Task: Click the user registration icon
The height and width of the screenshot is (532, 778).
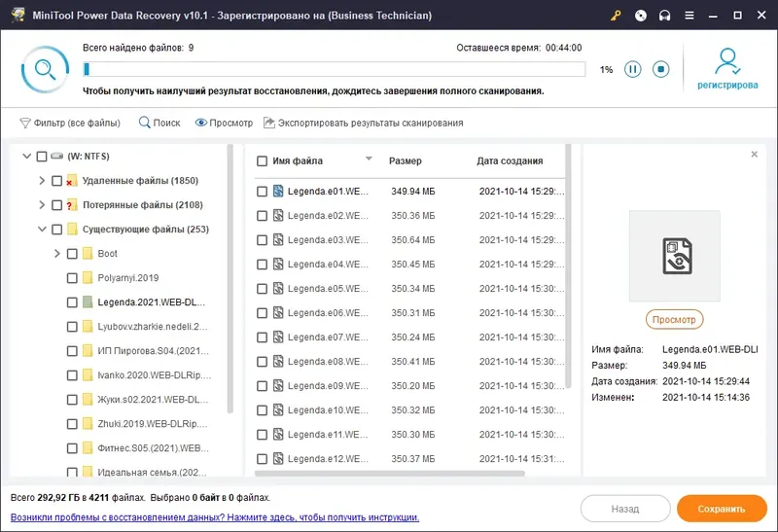Action: click(x=727, y=62)
